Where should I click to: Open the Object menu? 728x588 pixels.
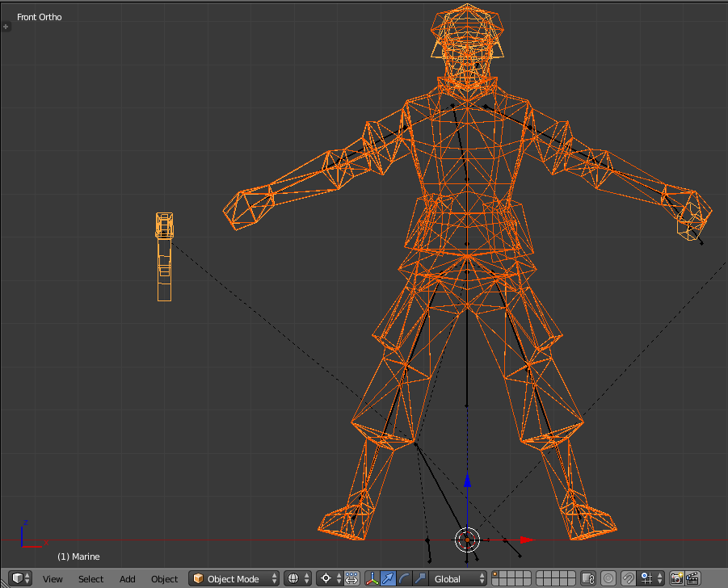[164, 579]
